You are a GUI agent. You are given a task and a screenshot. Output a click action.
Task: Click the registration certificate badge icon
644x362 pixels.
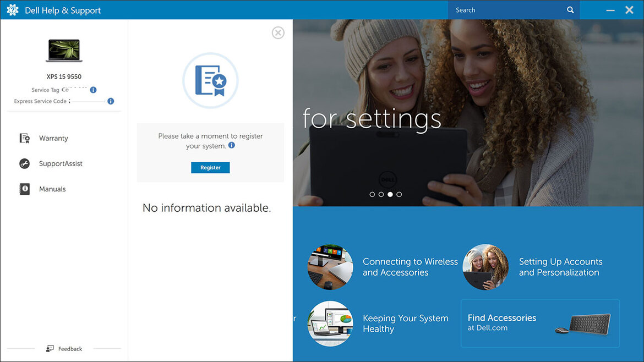tap(210, 80)
